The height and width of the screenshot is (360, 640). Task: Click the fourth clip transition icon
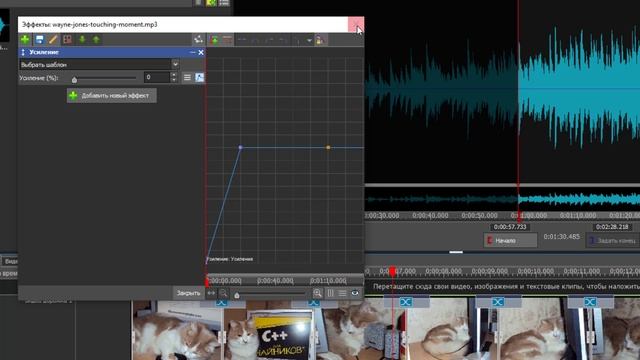click(498, 302)
